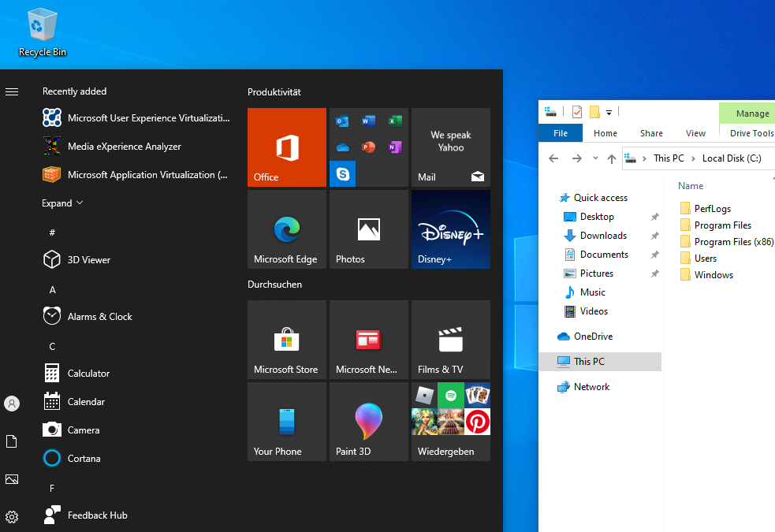Open the Photos tile
This screenshot has width=775, height=532.
coord(369,229)
